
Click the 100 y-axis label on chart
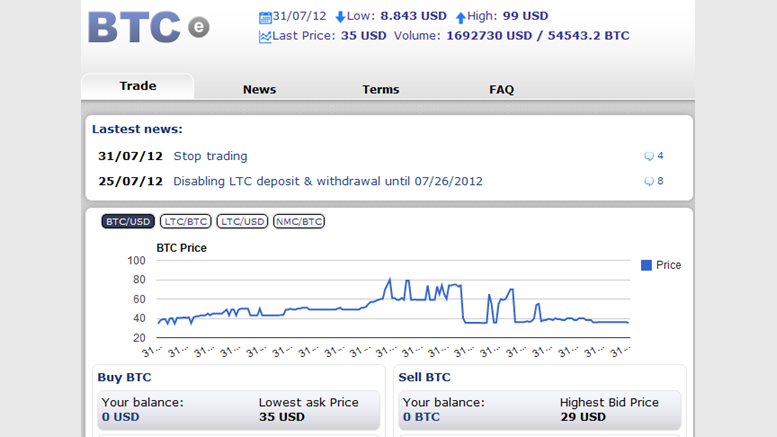[136, 261]
